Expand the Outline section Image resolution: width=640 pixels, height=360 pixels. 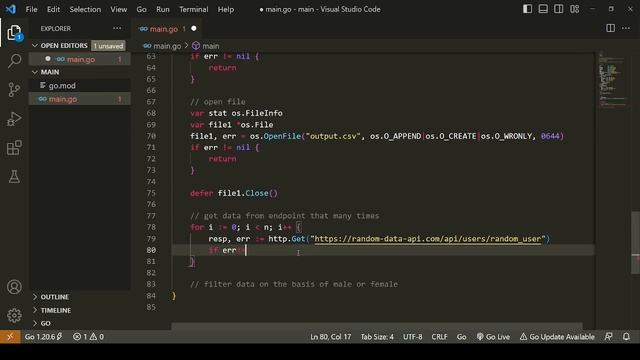(x=80, y=297)
